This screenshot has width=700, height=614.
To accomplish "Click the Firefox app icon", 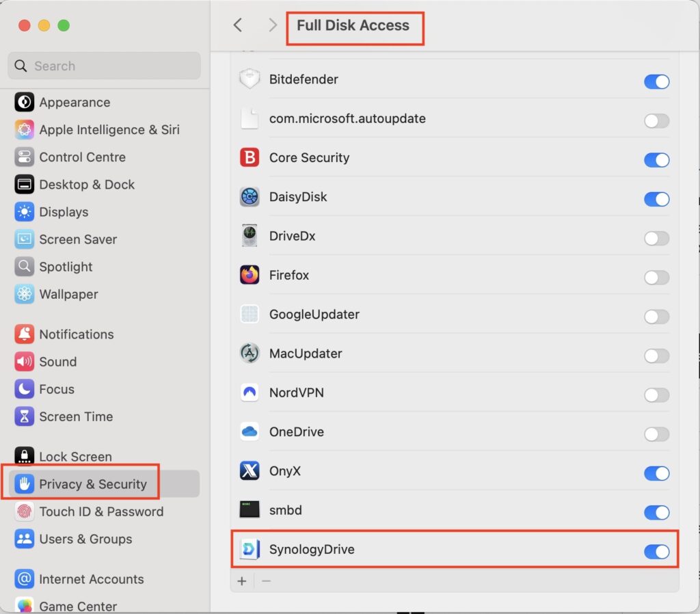I will tap(250, 276).
